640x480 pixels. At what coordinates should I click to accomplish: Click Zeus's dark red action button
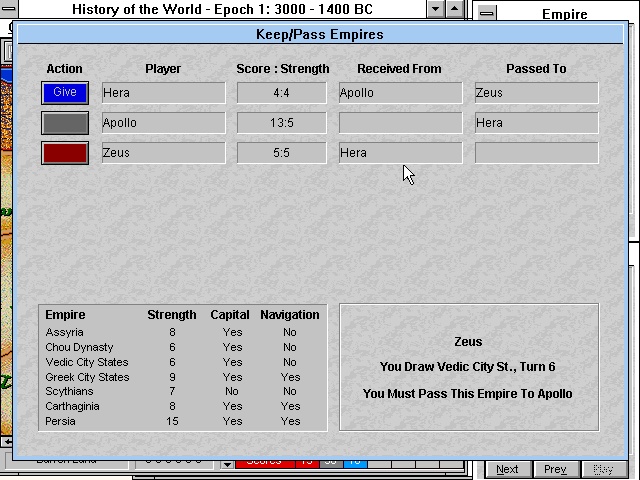pos(65,153)
